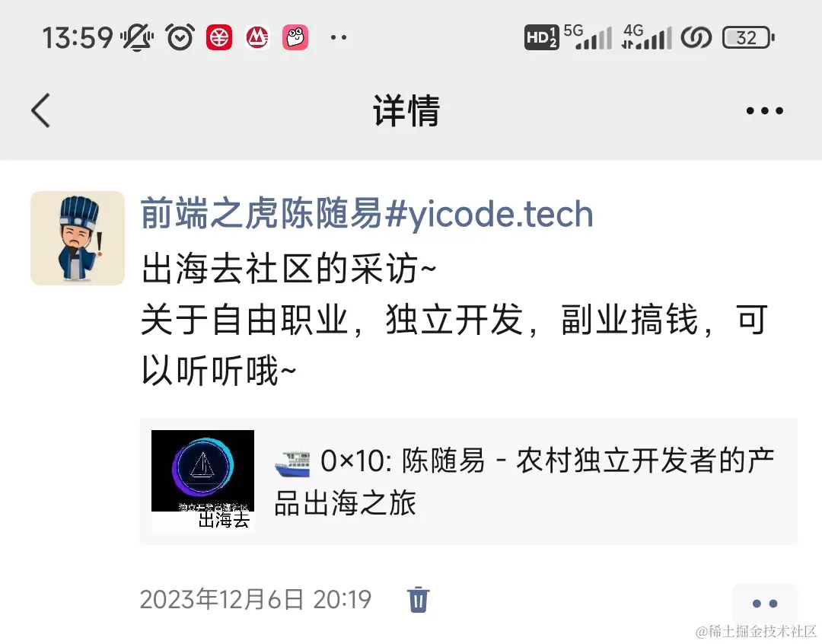Delete the post via the trash icon
This screenshot has height=644, width=822.
click(x=419, y=599)
